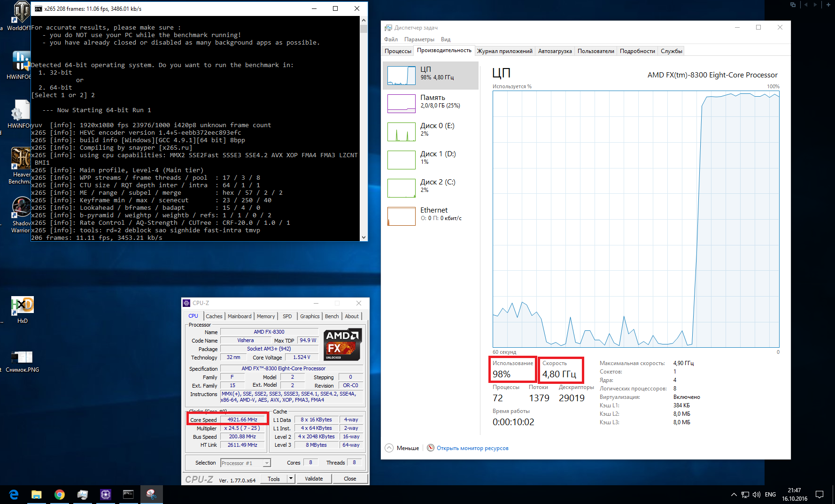Click the console scrollbar up arrow
The width and height of the screenshot is (835, 504).
coord(363,20)
